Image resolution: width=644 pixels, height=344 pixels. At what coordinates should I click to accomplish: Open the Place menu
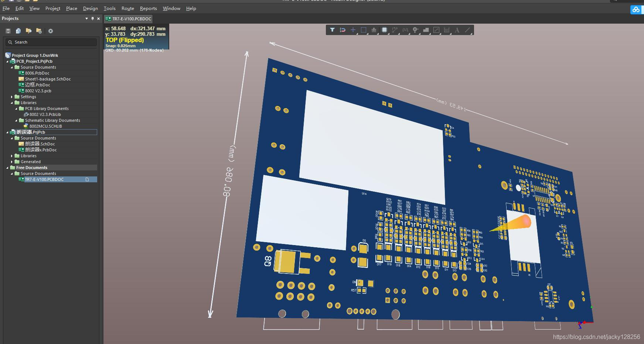72,8
